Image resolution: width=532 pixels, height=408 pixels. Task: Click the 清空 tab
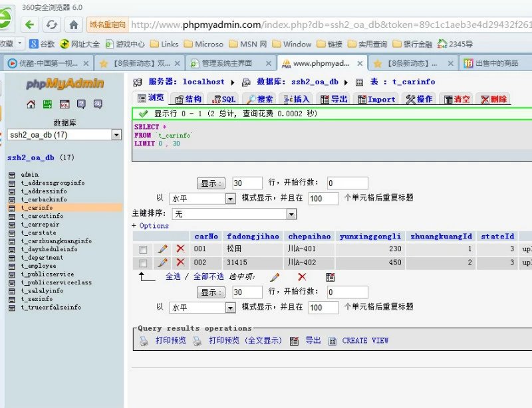457,99
